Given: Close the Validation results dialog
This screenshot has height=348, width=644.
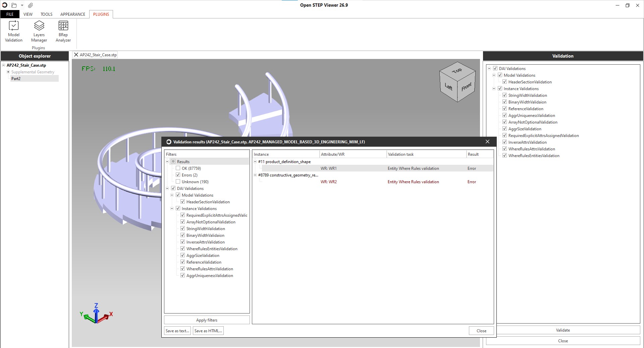Looking at the screenshot, I should [487, 142].
